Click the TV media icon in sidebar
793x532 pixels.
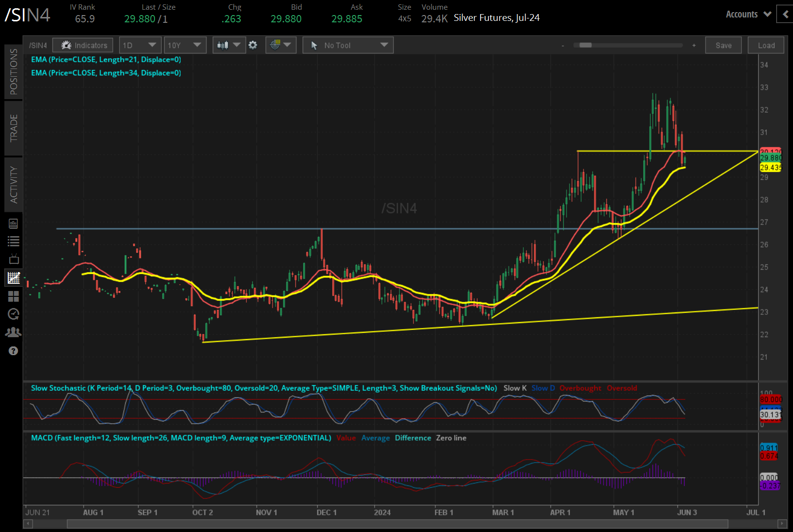(x=14, y=259)
